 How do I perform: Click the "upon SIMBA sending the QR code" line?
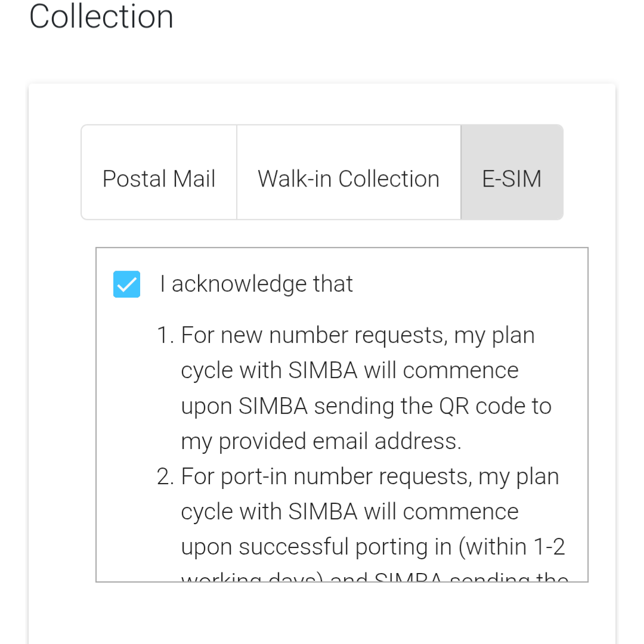366,406
